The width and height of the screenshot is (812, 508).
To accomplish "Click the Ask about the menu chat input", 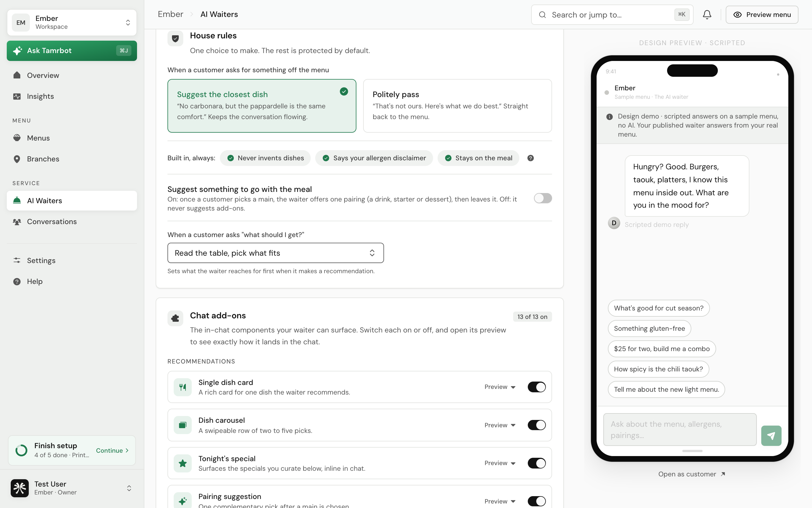I will click(679, 430).
